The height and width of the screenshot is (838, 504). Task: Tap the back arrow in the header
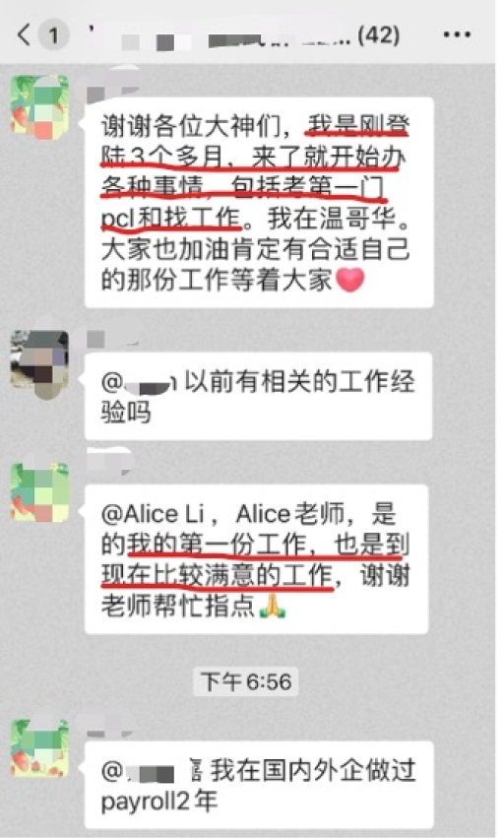(24, 35)
